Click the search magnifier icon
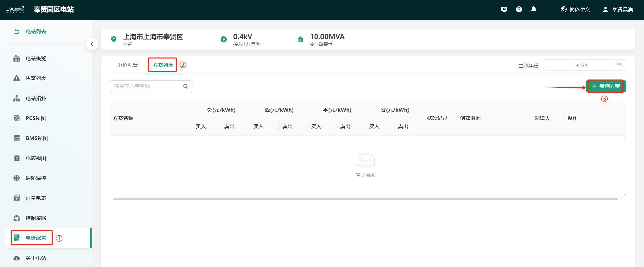The image size is (644, 267). tap(185, 86)
